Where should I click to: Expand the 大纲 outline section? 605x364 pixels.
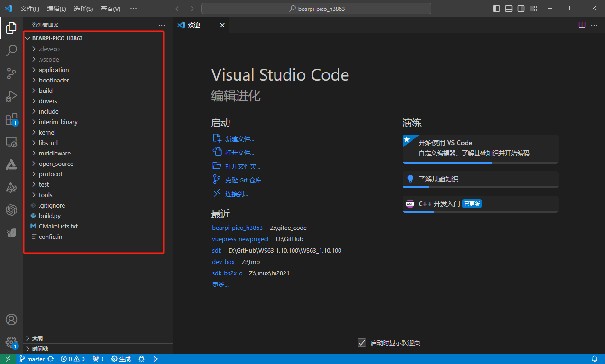tap(98, 338)
